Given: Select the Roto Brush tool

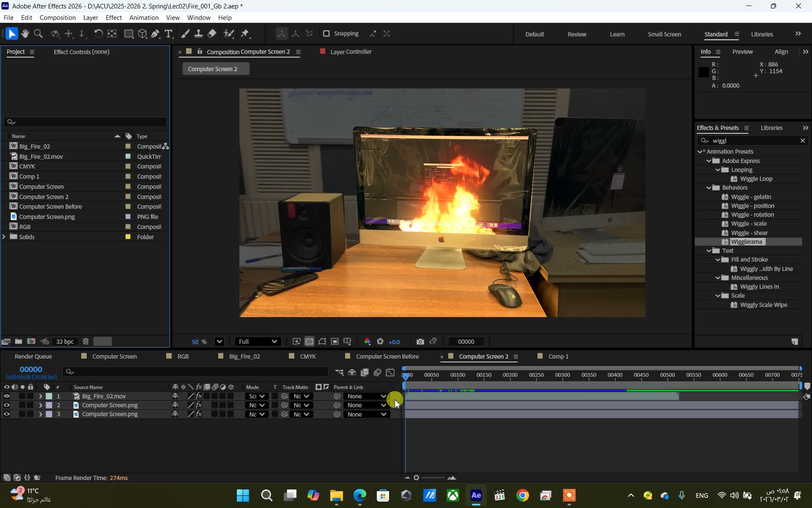Looking at the screenshot, I should coord(229,34).
